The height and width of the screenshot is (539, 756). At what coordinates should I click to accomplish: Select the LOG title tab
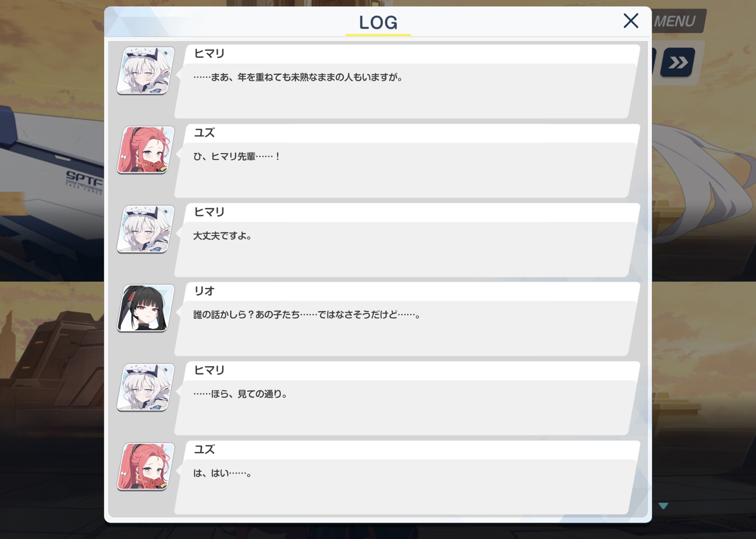click(x=378, y=23)
